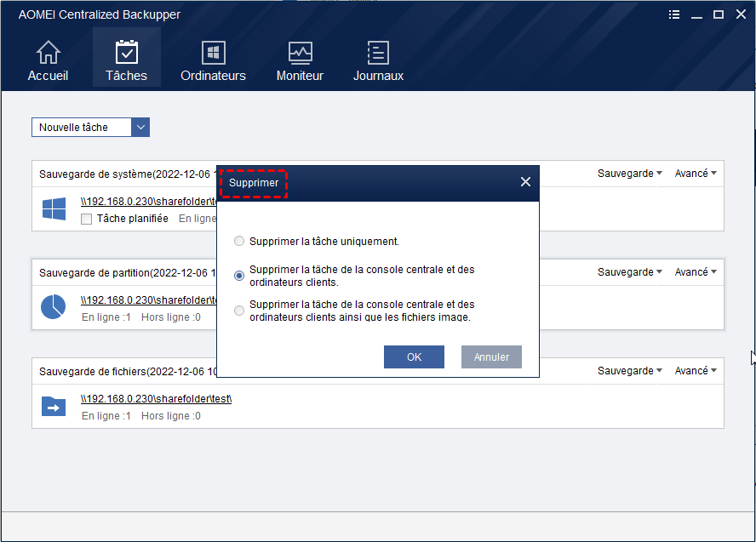Confirm deletion with OK button

(414, 357)
